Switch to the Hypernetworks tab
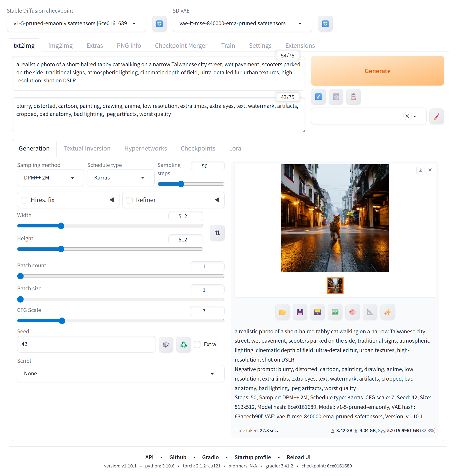 coord(146,148)
